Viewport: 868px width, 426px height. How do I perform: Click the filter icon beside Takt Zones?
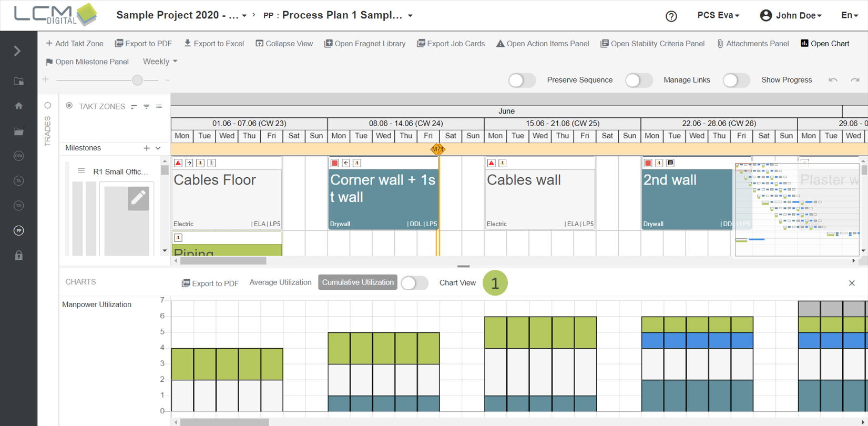(146, 107)
